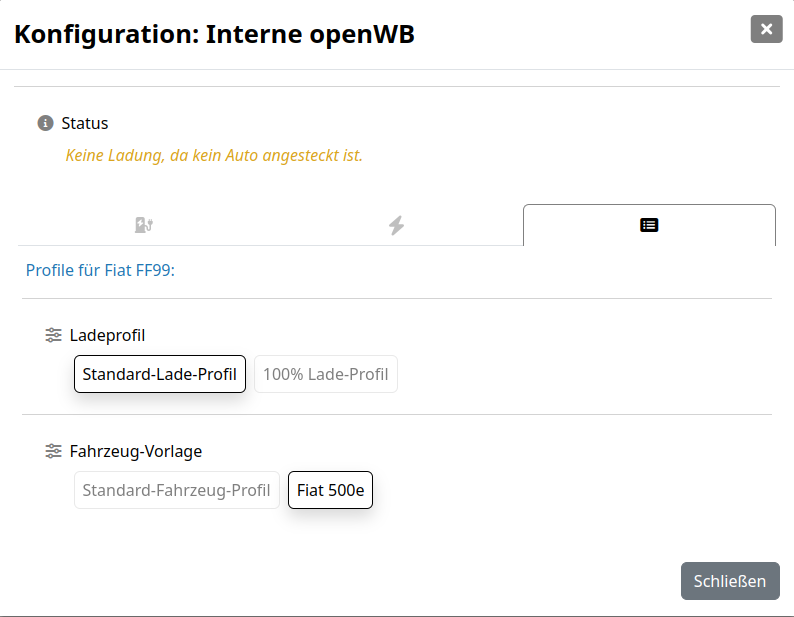Click the sliders icon beside Ladeprofil

tap(54, 335)
